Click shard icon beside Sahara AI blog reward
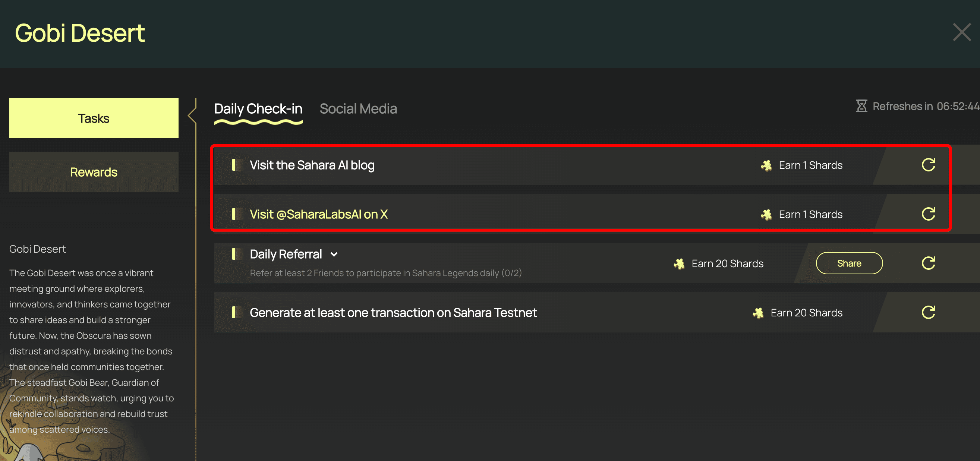The width and height of the screenshot is (980, 461). (766, 165)
